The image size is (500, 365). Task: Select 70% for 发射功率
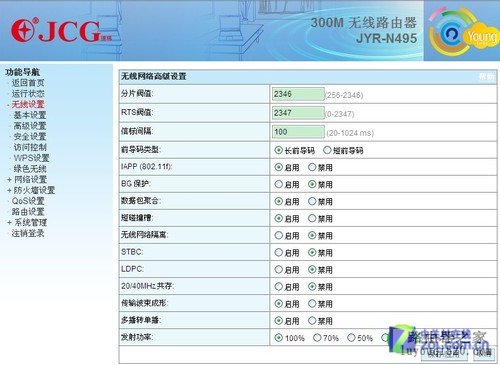tap(317, 338)
